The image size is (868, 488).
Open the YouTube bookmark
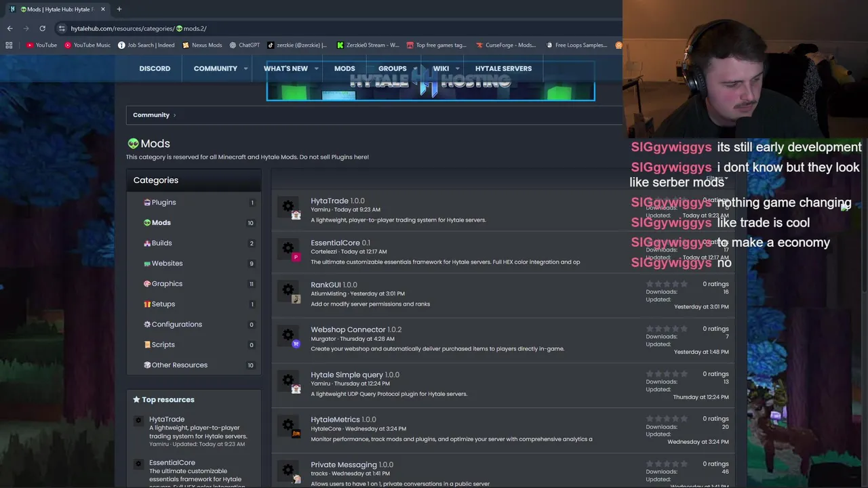coord(41,45)
